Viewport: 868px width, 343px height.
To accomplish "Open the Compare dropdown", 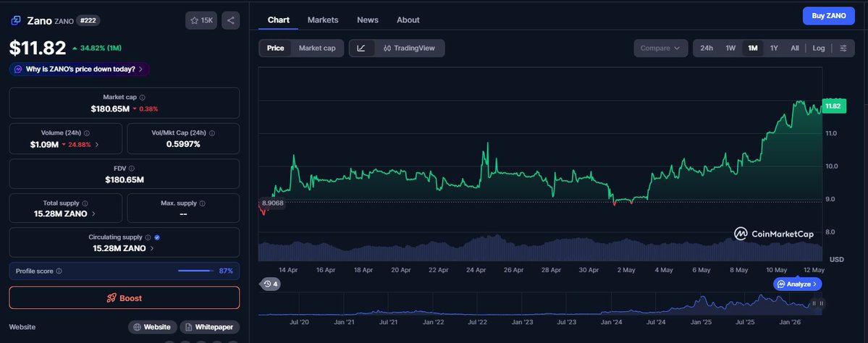I will [x=660, y=48].
